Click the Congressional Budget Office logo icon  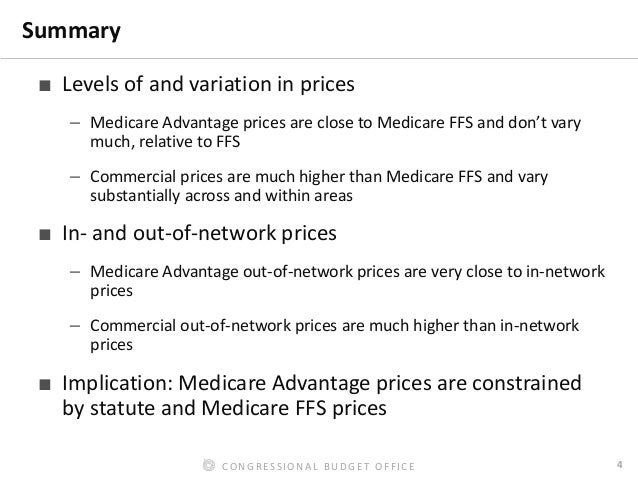pyautogui.click(x=208, y=465)
